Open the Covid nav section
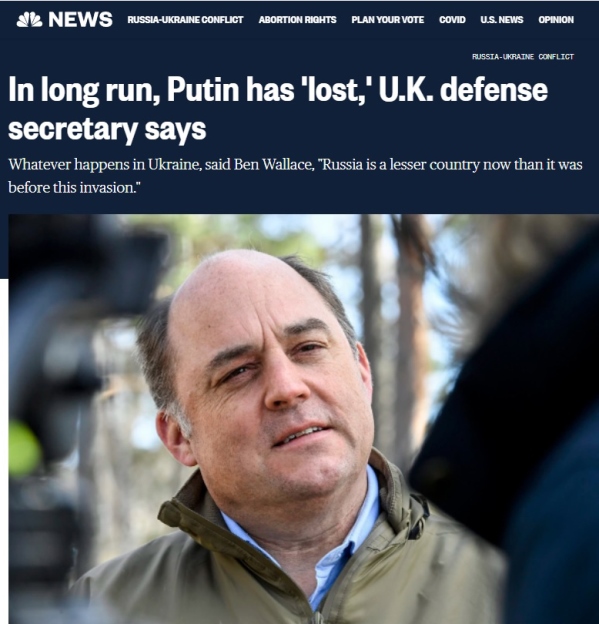Viewport: 599px width, 624px height. [452, 20]
